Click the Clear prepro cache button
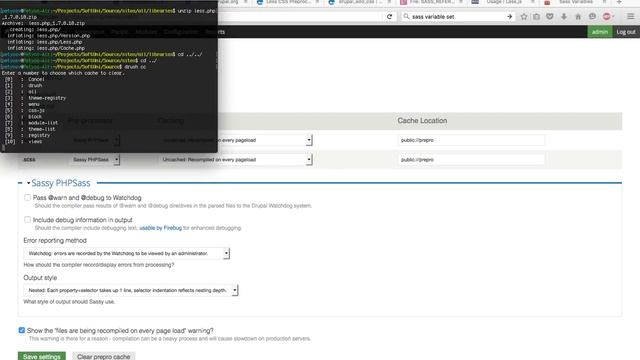The width and height of the screenshot is (640, 360). tap(104, 356)
